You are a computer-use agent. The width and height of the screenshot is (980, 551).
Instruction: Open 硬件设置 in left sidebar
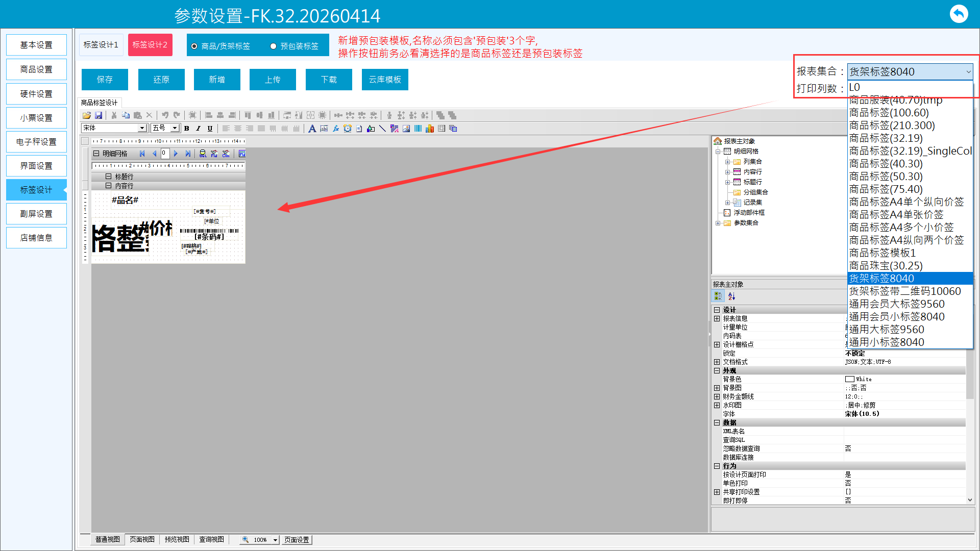point(36,94)
